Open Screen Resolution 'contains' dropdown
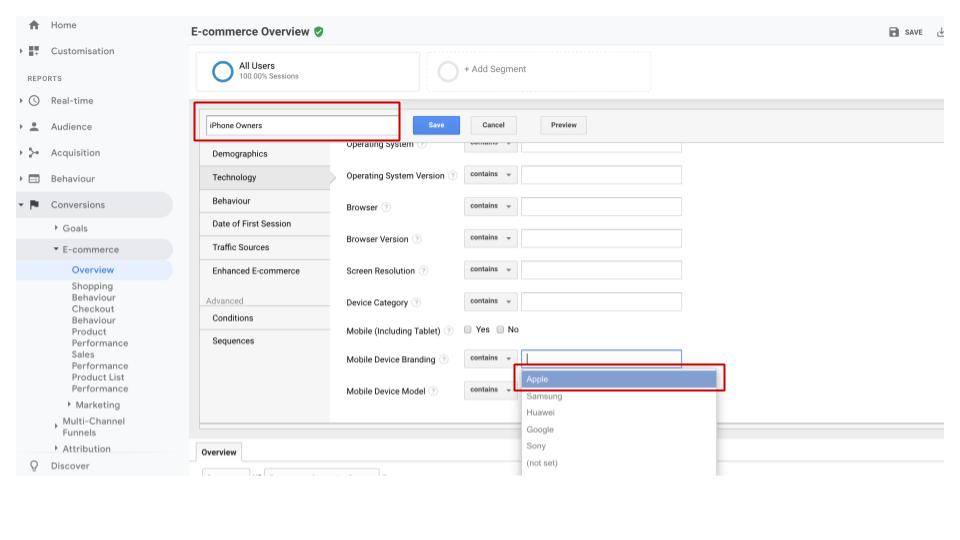This screenshot has width=960, height=540. click(x=490, y=269)
